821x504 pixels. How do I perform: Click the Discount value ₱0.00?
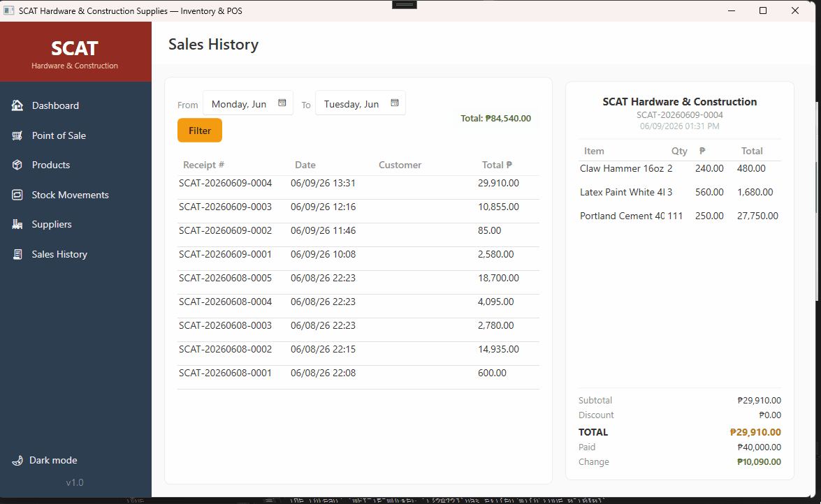(x=770, y=415)
